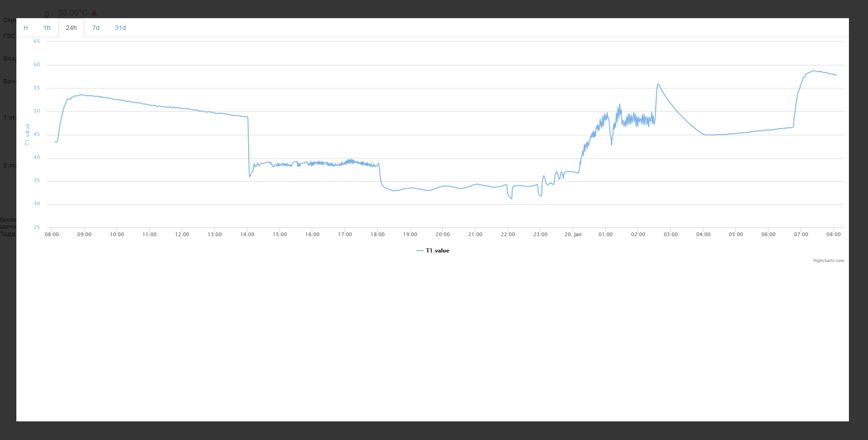Image resolution: width=868 pixels, height=440 pixels.
Task: Click the 01:00 x-axis label
Action: 605,234
